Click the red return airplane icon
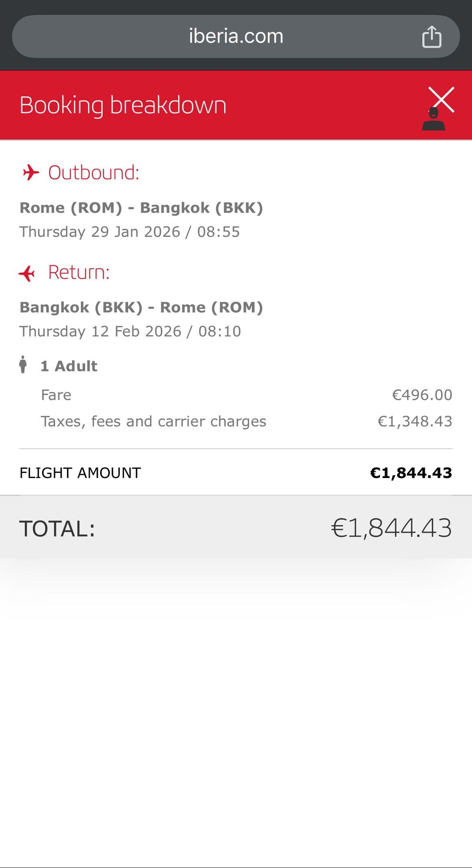 coord(27,273)
